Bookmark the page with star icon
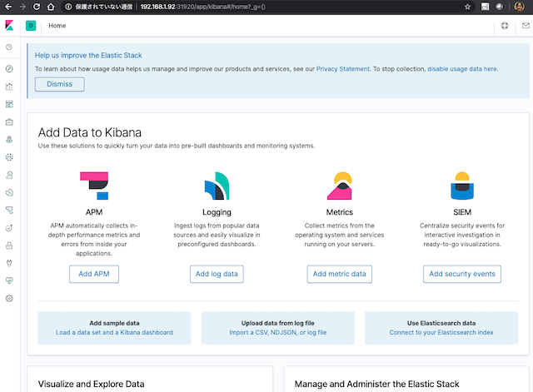 tap(467, 7)
